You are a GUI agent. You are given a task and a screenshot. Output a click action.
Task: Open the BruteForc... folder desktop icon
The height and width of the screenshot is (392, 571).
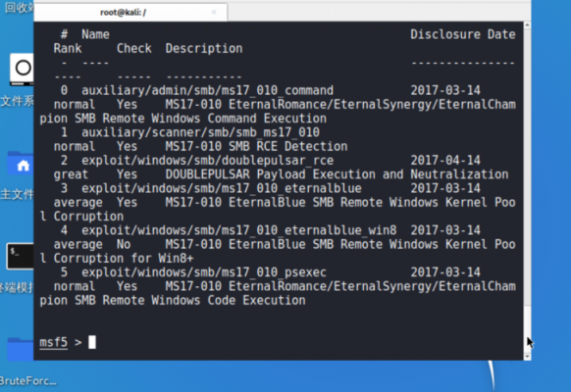(21, 348)
